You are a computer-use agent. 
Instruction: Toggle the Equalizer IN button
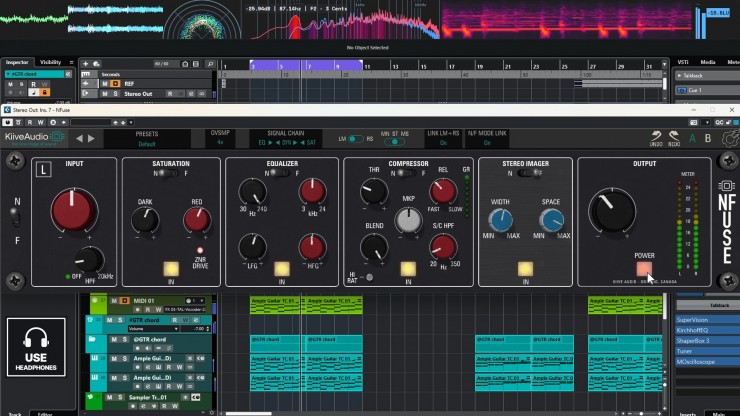[x=282, y=269]
